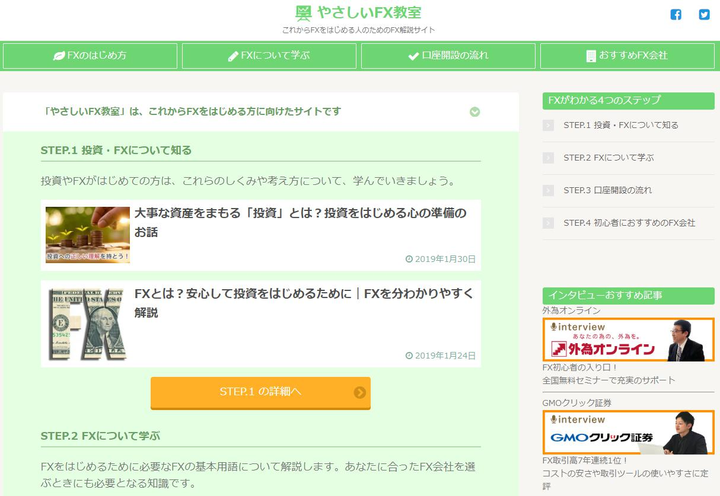Click the pencil icon on FXについて学ぶ
The image size is (720, 496).
tap(233, 56)
